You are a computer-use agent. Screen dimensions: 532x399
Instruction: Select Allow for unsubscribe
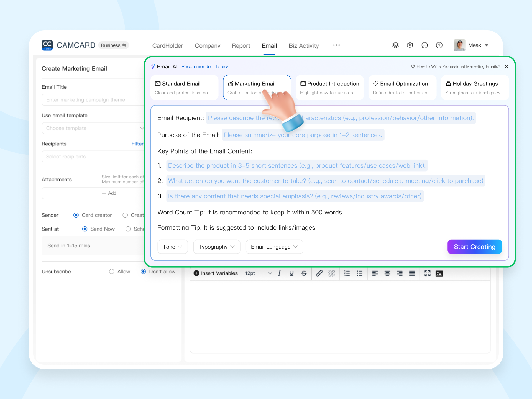[x=112, y=272]
